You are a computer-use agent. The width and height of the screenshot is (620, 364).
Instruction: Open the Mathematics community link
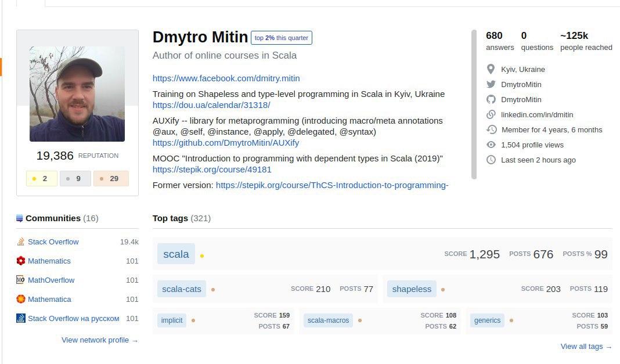tap(49, 261)
